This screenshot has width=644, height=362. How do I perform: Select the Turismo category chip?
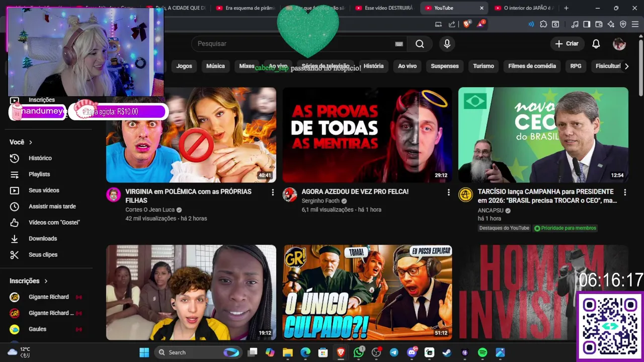click(x=484, y=66)
